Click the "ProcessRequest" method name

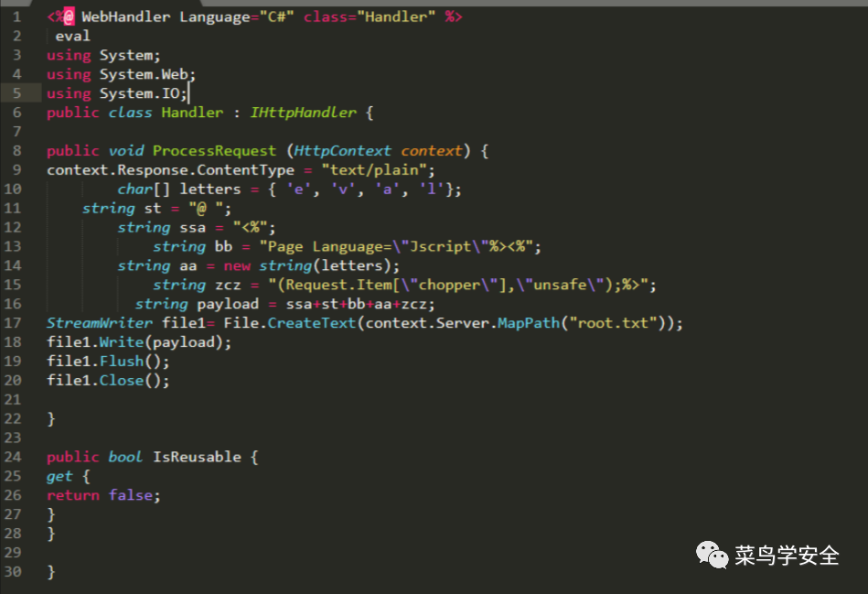[214, 151]
